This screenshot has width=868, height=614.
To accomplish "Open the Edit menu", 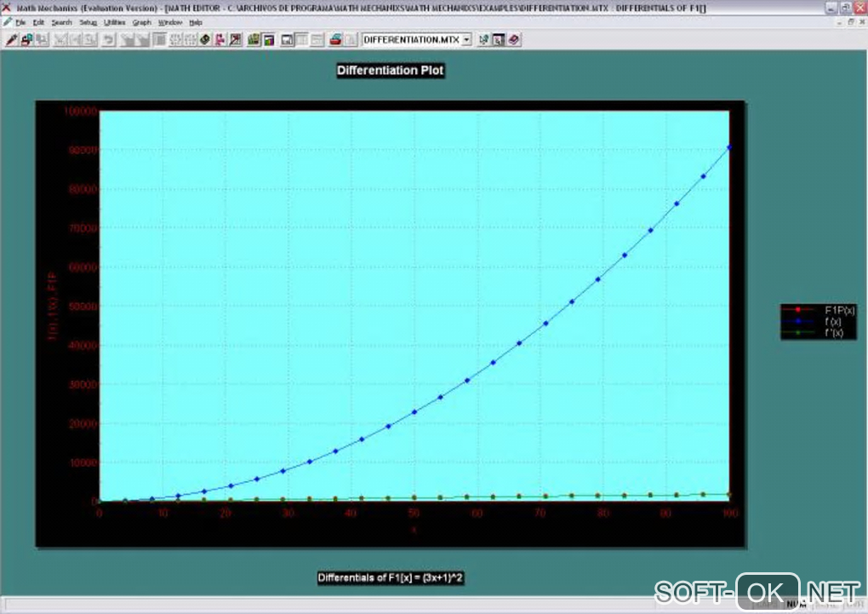I will [x=38, y=23].
